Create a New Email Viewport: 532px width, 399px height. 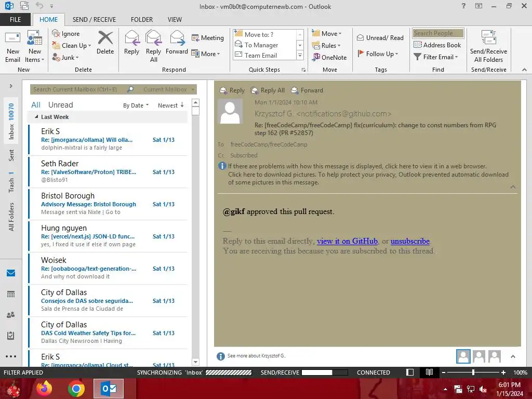[x=12, y=47]
